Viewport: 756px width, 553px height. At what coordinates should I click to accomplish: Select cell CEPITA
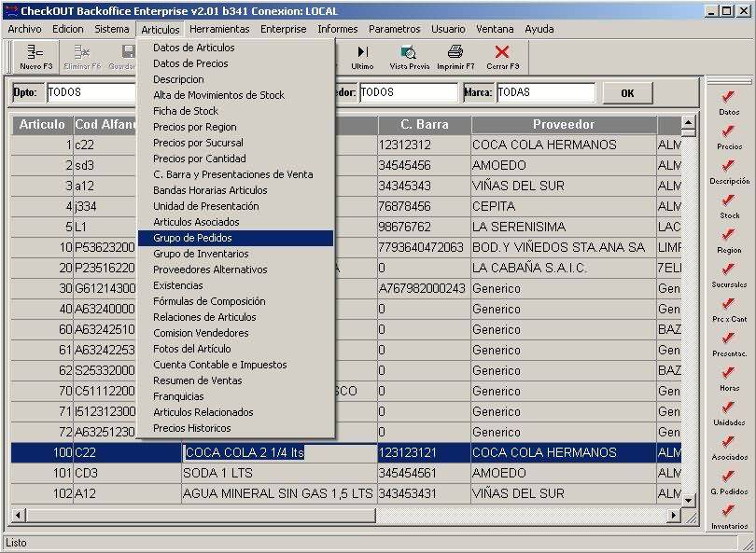[564, 207]
